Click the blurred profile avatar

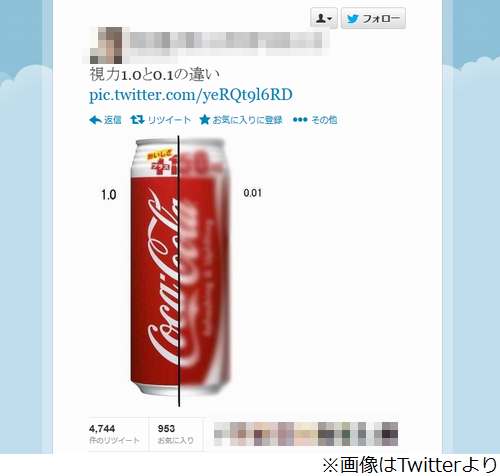[x=106, y=45]
